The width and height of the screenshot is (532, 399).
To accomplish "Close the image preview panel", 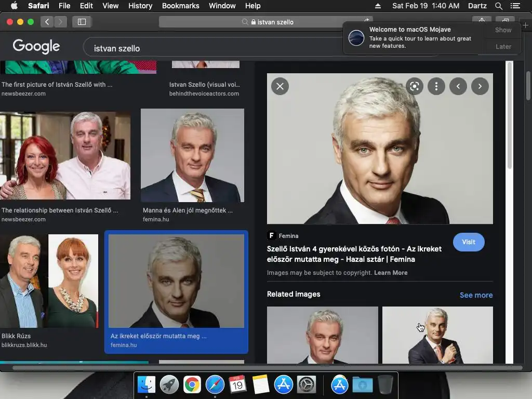I will 280,86.
